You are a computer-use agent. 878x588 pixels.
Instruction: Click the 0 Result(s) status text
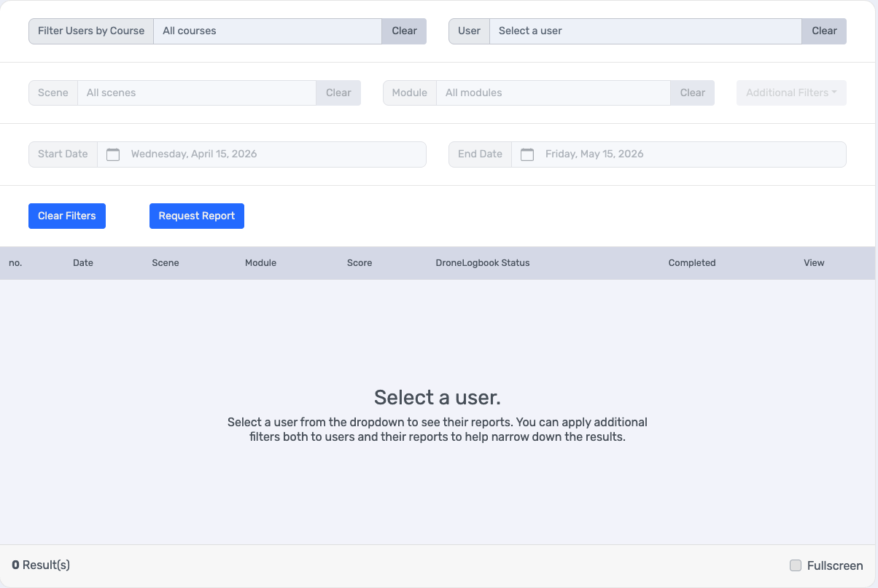41,565
